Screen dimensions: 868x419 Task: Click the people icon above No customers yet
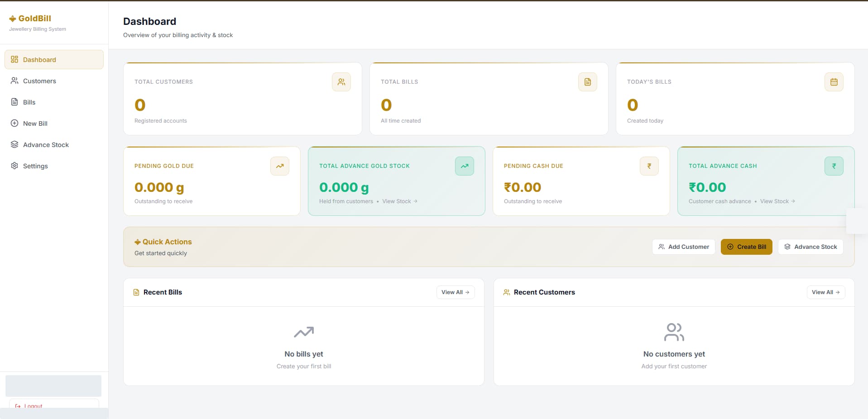click(x=674, y=332)
